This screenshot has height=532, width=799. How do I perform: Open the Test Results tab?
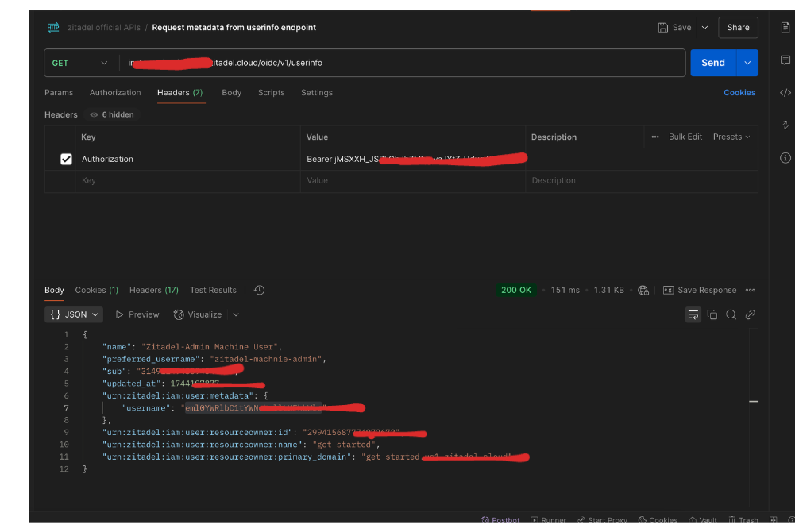tap(213, 290)
